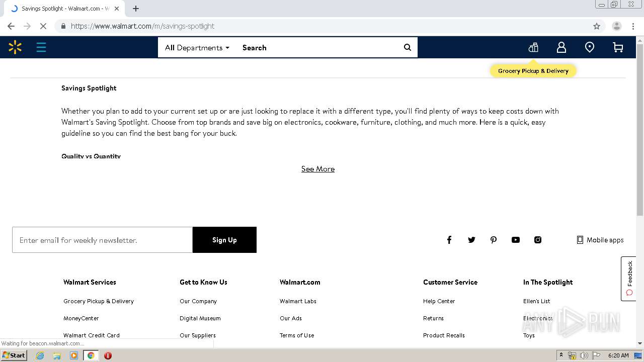The image size is (644, 362).
Task: Stop loading the page
Action: pos(43,26)
